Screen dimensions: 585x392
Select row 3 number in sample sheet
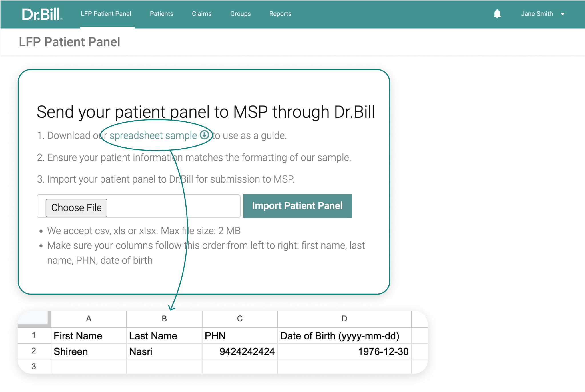(x=34, y=366)
